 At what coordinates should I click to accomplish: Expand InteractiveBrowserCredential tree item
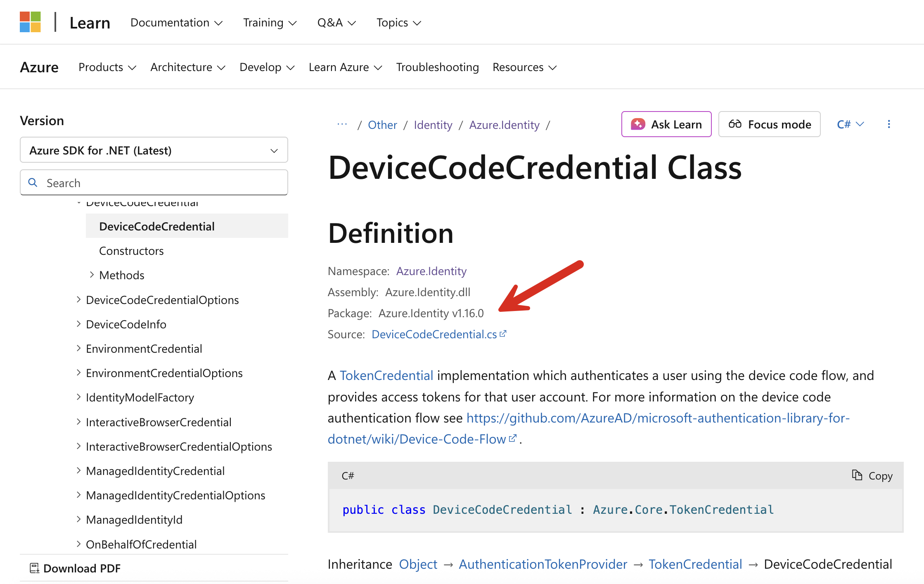click(78, 422)
